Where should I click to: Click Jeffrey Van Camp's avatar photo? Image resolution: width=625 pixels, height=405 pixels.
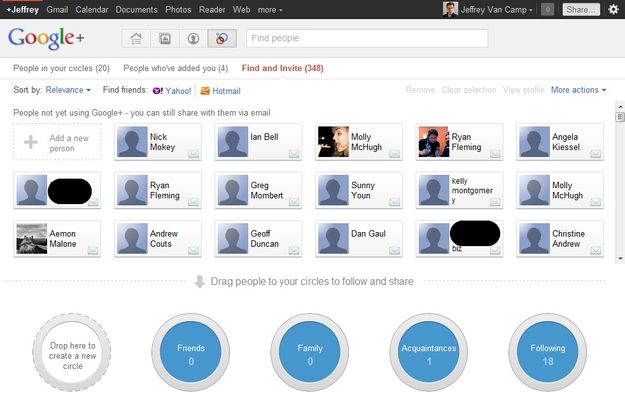point(450,9)
